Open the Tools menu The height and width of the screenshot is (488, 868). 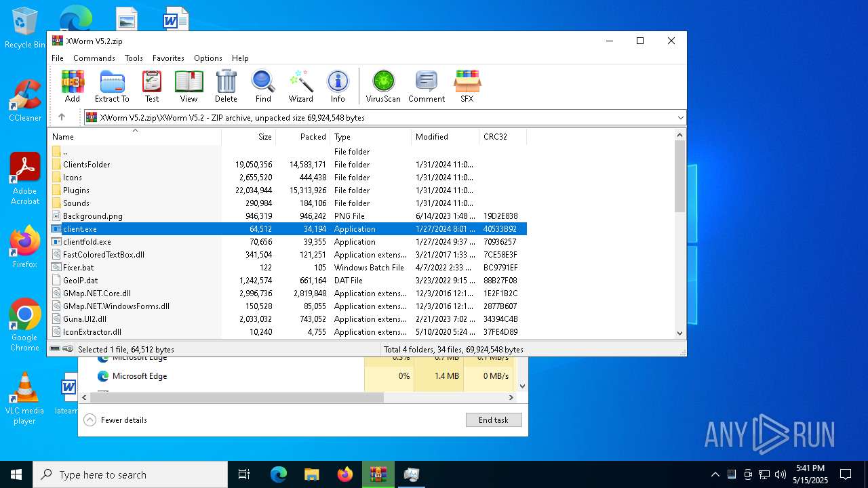tap(134, 58)
